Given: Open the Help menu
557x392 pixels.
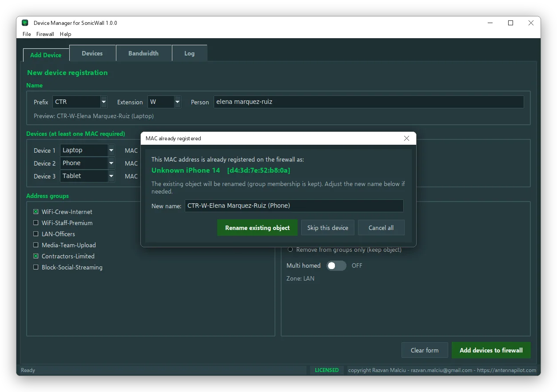Looking at the screenshot, I should pyautogui.click(x=66, y=34).
